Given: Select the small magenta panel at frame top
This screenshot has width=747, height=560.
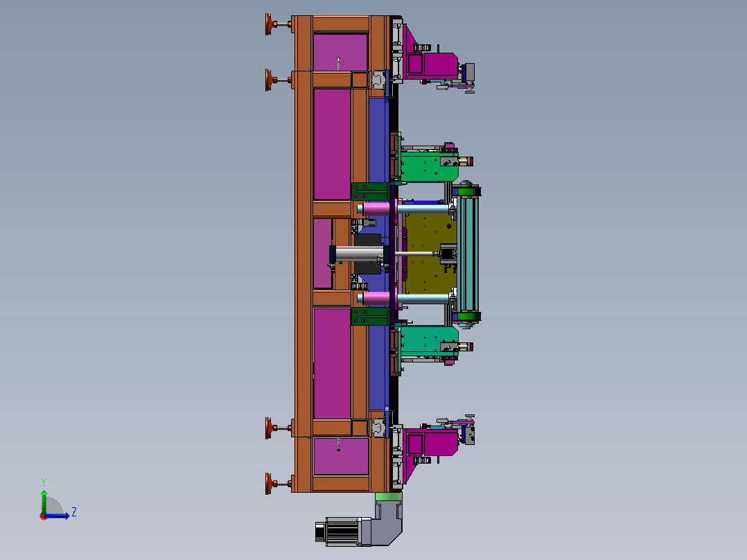Looking at the screenshot, I should click(340, 52).
